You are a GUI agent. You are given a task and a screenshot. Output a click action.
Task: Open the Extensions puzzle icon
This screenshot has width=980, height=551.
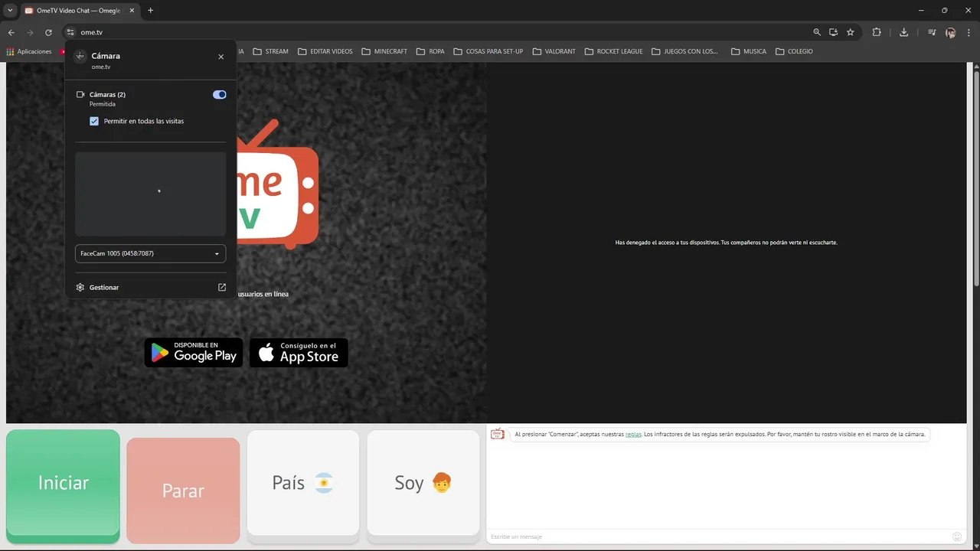click(x=877, y=32)
